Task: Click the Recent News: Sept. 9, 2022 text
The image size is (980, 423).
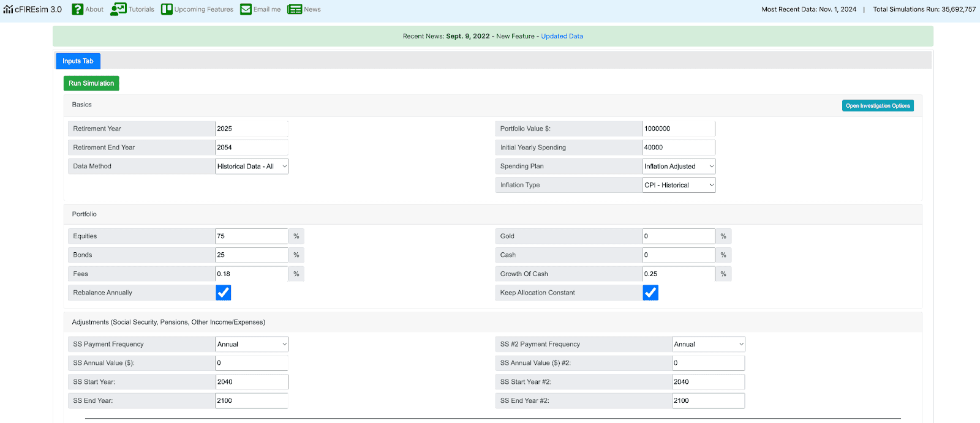Action: coord(447,36)
